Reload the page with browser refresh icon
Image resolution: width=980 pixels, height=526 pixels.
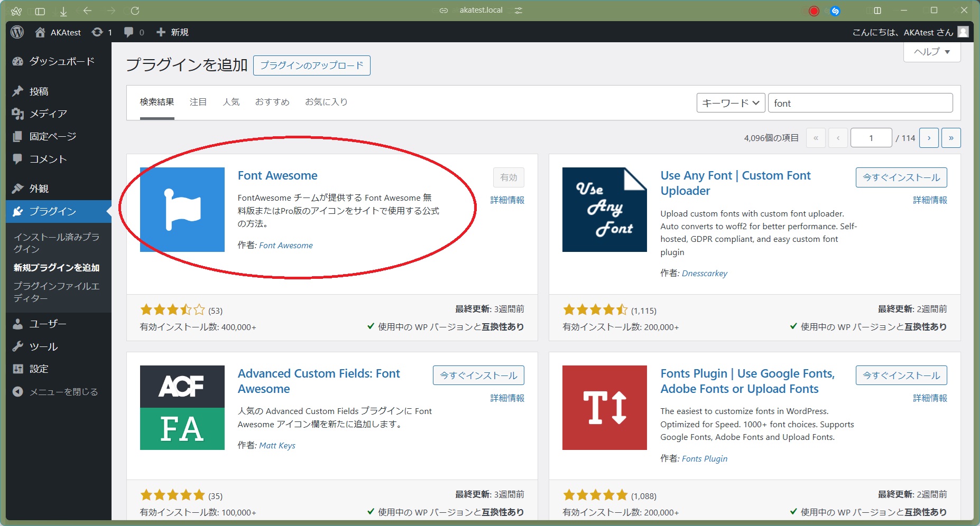135,11
